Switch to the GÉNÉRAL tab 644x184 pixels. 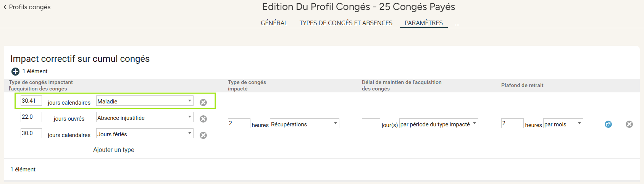(274, 23)
